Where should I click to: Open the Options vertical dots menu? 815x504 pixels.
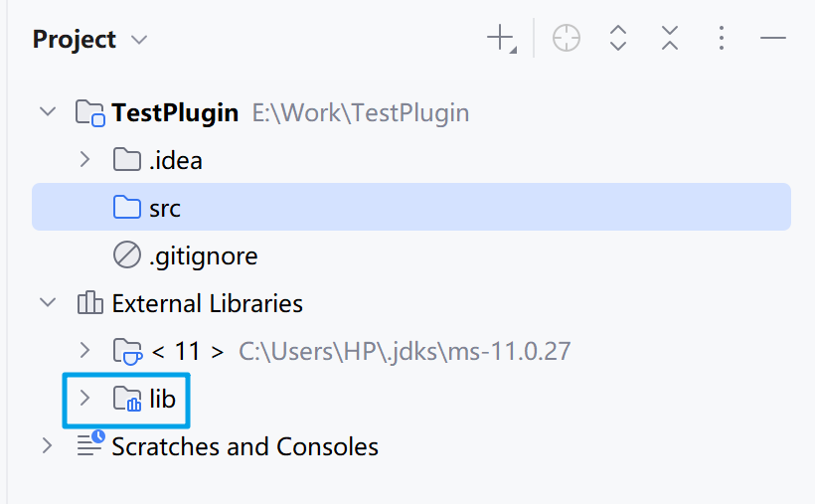pos(722,39)
